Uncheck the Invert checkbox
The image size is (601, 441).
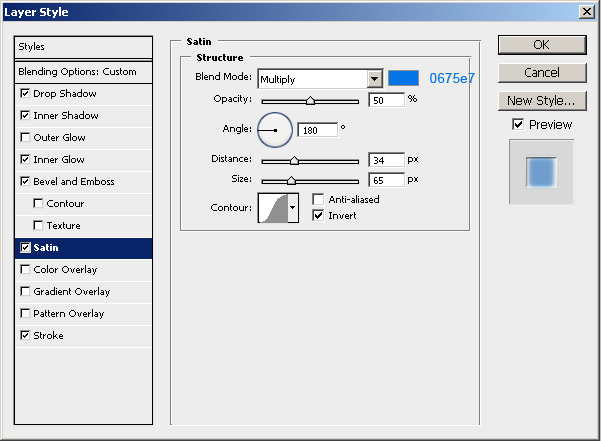[319, 215]
